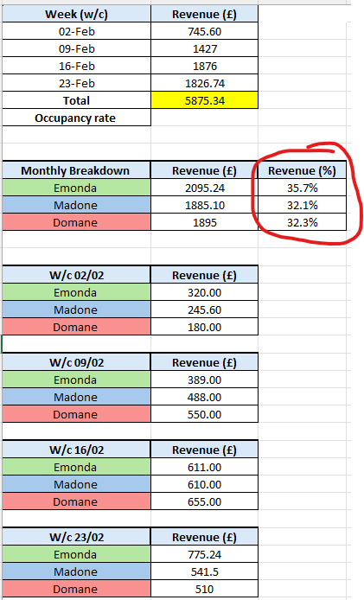Click the Revenue (%) header cell
This screenshot has height=600, width=364.
tap(302, 170)
